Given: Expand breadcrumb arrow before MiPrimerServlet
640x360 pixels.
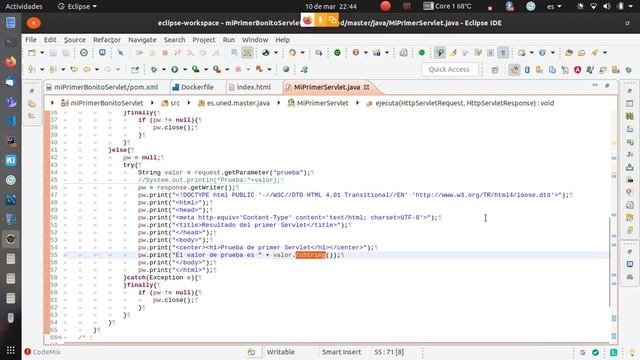Looking at the screenshot, I should (x=279, y=103).
